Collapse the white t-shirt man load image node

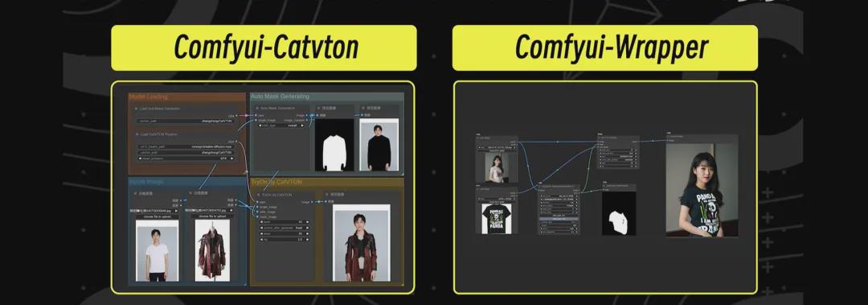(135, 193)
